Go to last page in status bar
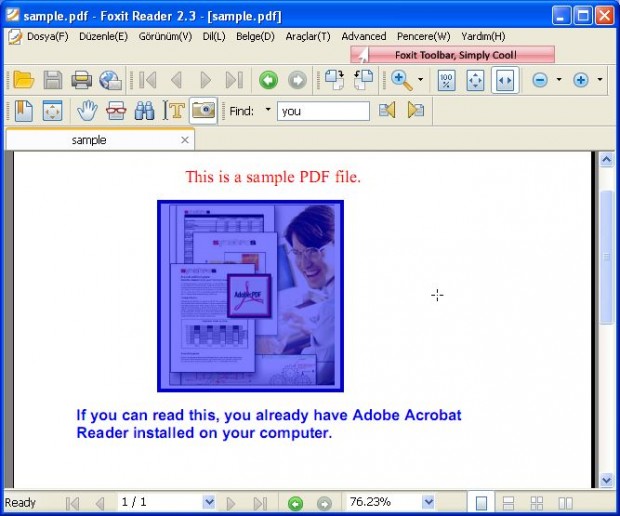The height and width of the screenshot is (516, 620). 260,503
